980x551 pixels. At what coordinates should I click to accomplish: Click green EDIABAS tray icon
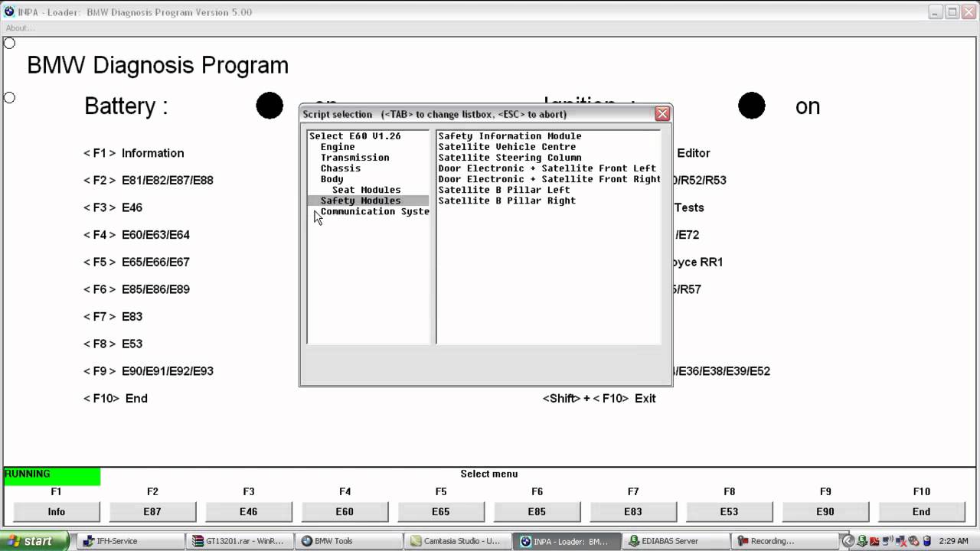(x=863, y=541)
